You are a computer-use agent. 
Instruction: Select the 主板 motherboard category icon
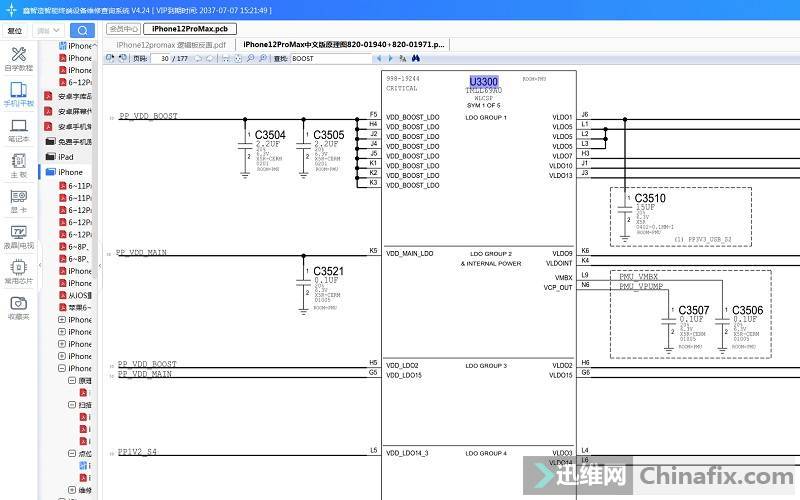pos(18,166)
